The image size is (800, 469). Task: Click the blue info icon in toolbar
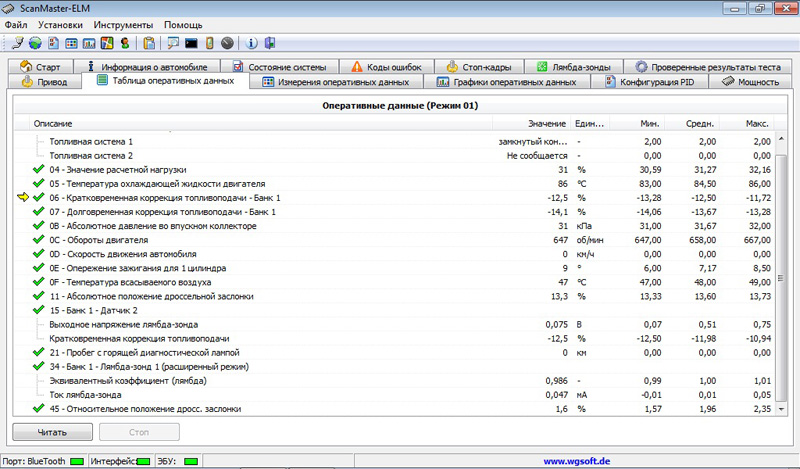point(251,43)
